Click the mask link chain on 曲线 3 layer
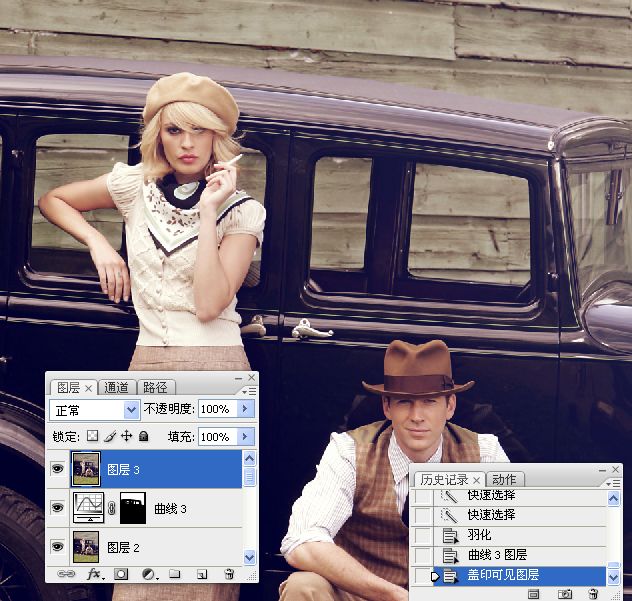This screenshot has height=601, width=632. pyautogui.click(x=112, y=508)
